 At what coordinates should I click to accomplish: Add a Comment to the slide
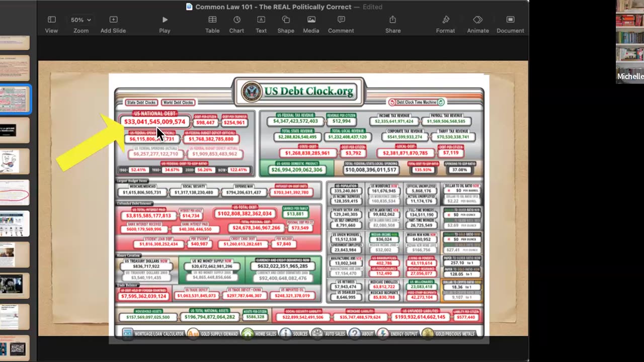click(341, 24)
